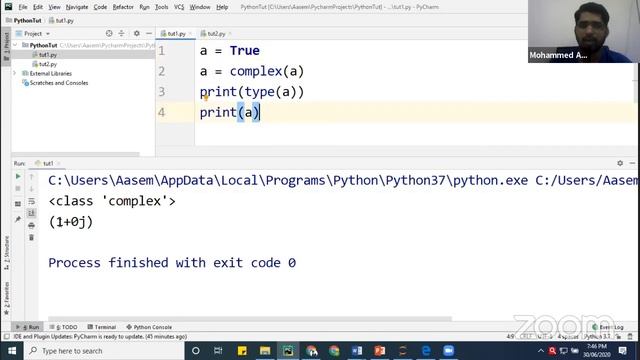Select tut2.py in the project tree
Screen dimensions: 640x360
coord(48,64)
